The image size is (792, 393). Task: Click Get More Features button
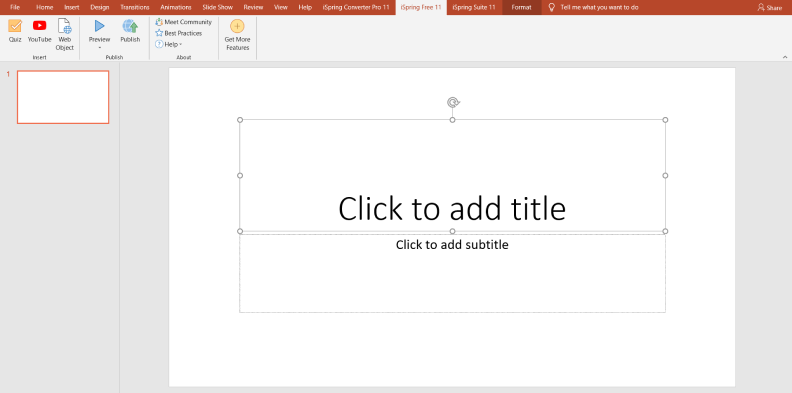click(x=237, y=34)
